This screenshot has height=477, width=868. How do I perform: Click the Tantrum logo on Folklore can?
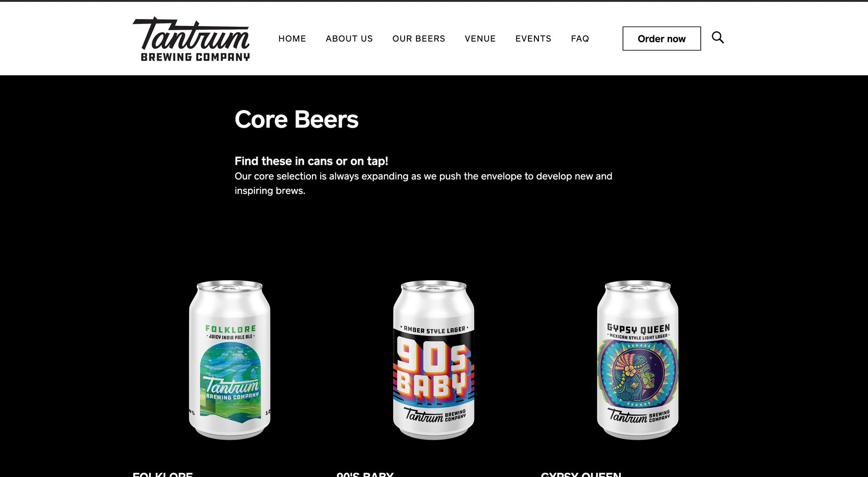pyautogui.click(x=232, y=388)
